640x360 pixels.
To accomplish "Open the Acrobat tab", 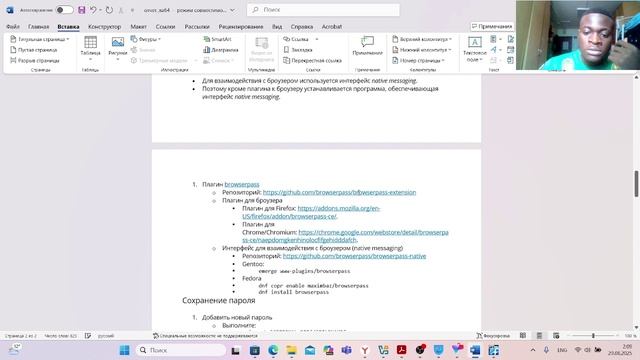I will click(332, 27).
